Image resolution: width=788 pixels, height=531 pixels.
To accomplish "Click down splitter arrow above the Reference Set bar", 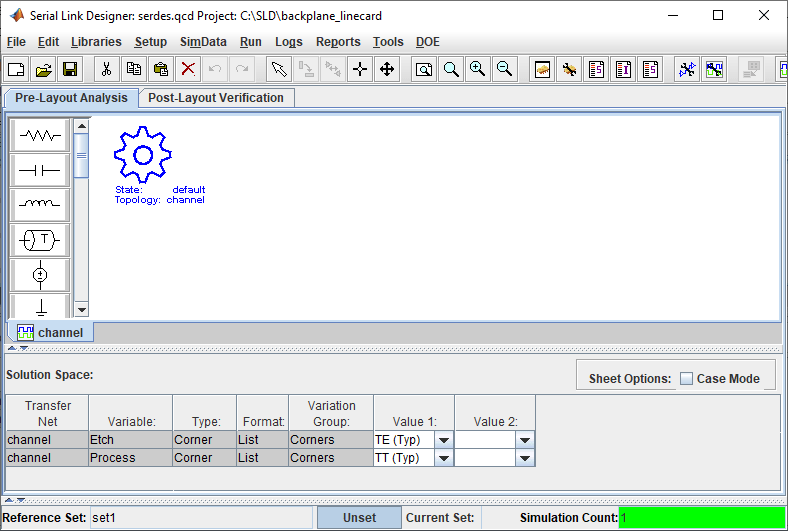I will click(20, 500).
